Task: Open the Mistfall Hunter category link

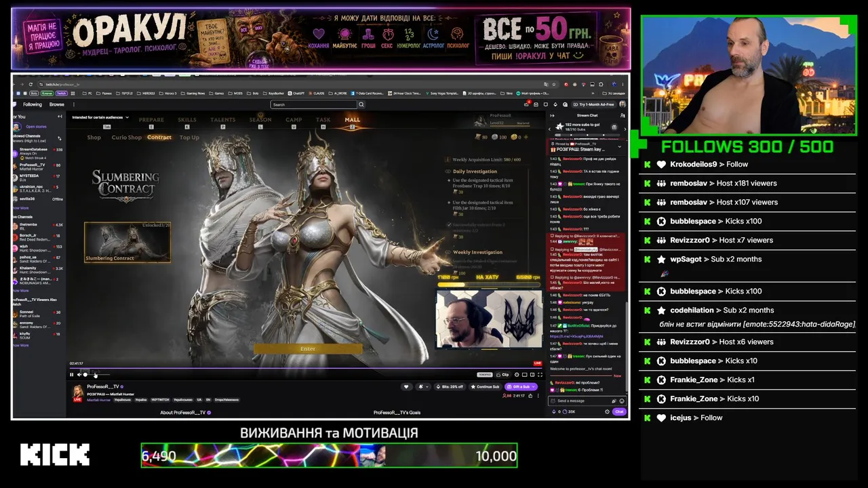Action: (x=97, y=400)
